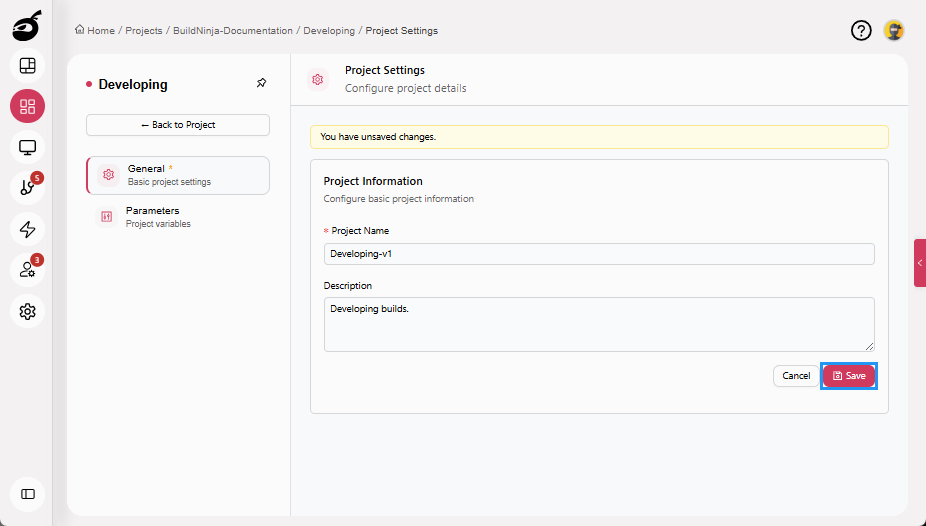
Task: Click the Parameters sliders icon
Action: pyautogui.click(x=107, y=217)
